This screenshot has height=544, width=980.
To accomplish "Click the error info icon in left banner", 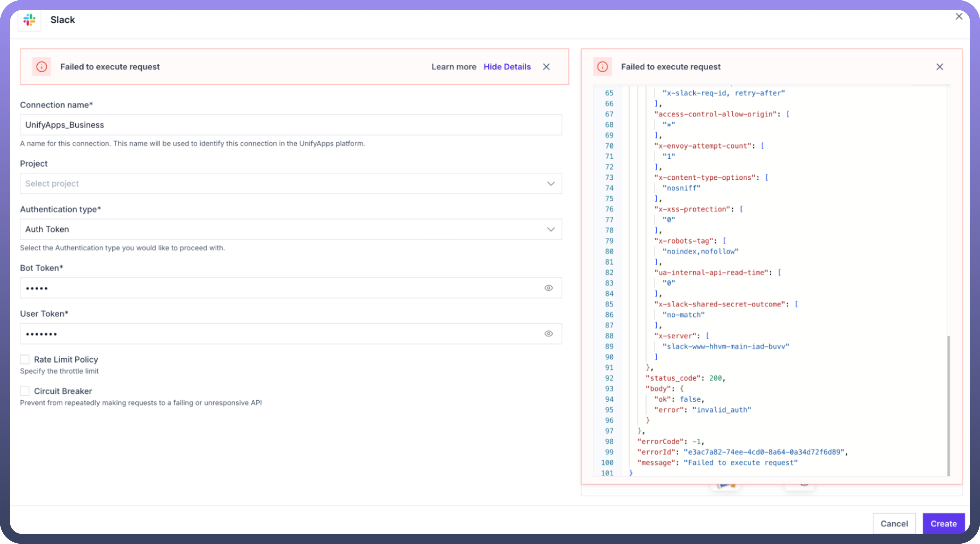I will point(41,66).
